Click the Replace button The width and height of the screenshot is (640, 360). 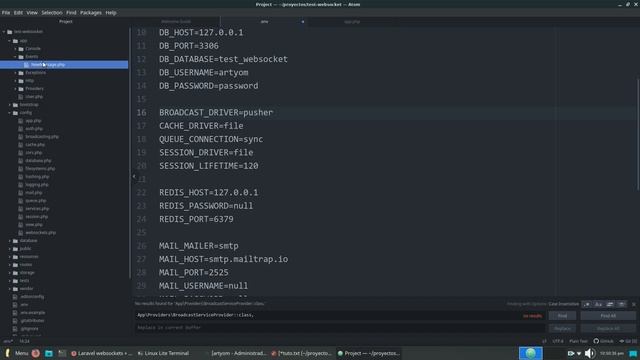pos(562,328)
